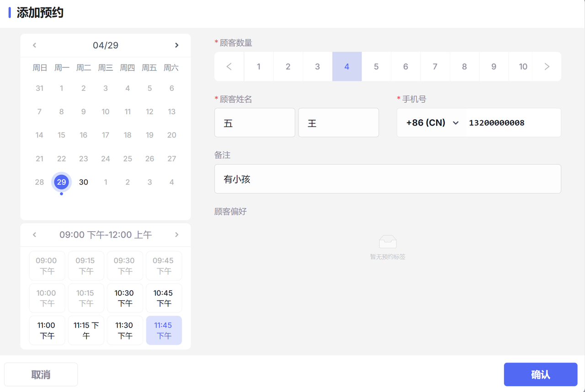This screenshot has width=585, height=392.
Task: Click date 13 in the calendar
Action: pyautogui.click(x=171, y=112)
